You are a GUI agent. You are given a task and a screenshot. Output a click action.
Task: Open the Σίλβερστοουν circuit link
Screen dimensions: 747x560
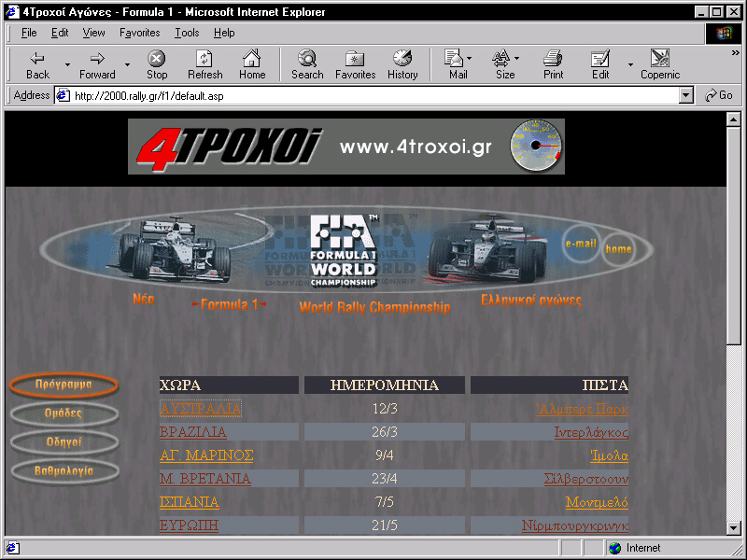tap(586, 479)
